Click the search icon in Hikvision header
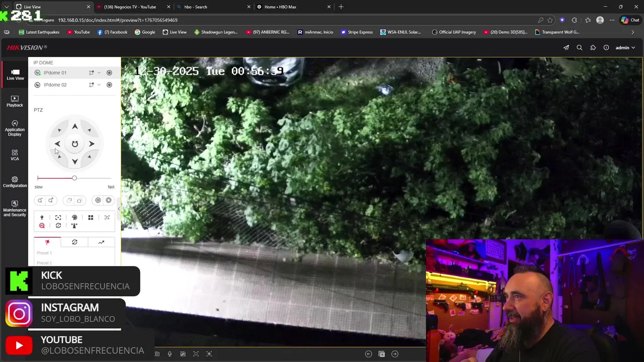The height and width of the screenshot is (362, 644). [x=580, y=48]
